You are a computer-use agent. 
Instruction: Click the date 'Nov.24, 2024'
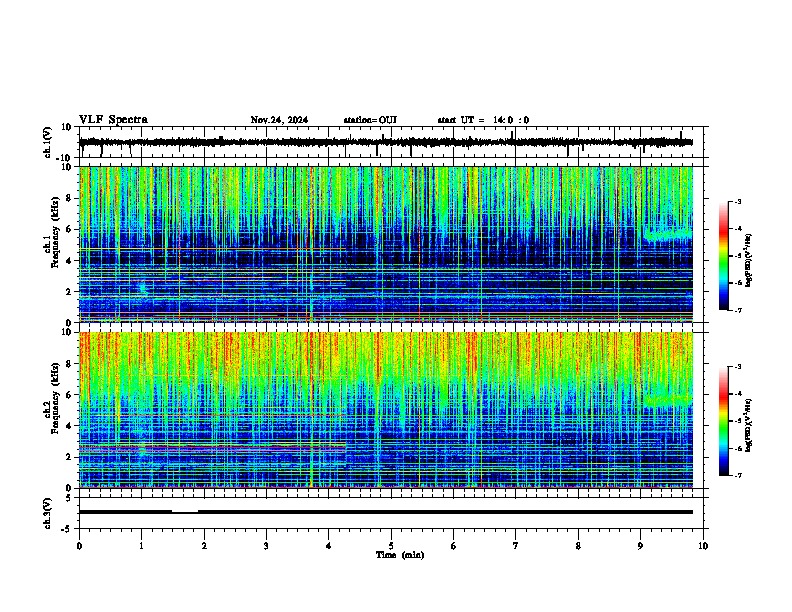pyautogui.click(x=279, y=120)
